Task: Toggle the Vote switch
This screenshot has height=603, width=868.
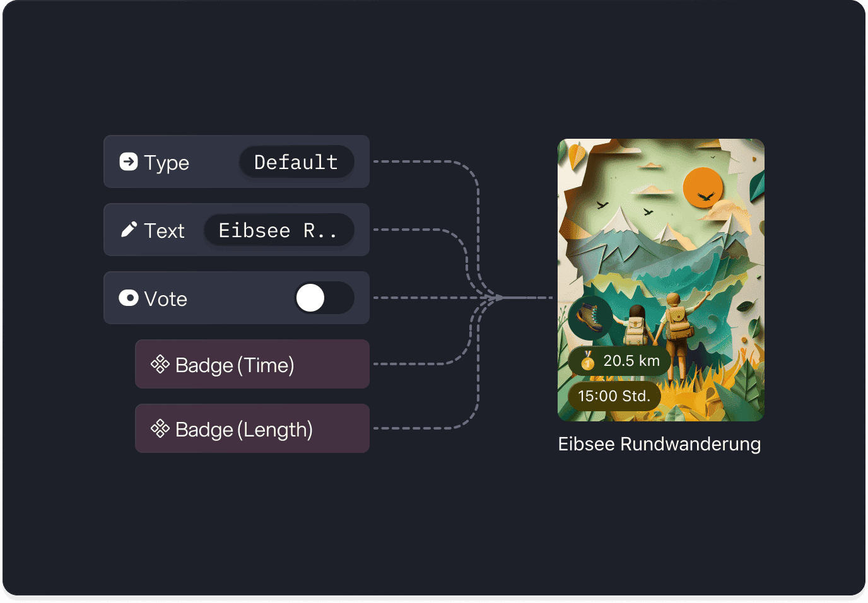Action: tap(324, 298)
